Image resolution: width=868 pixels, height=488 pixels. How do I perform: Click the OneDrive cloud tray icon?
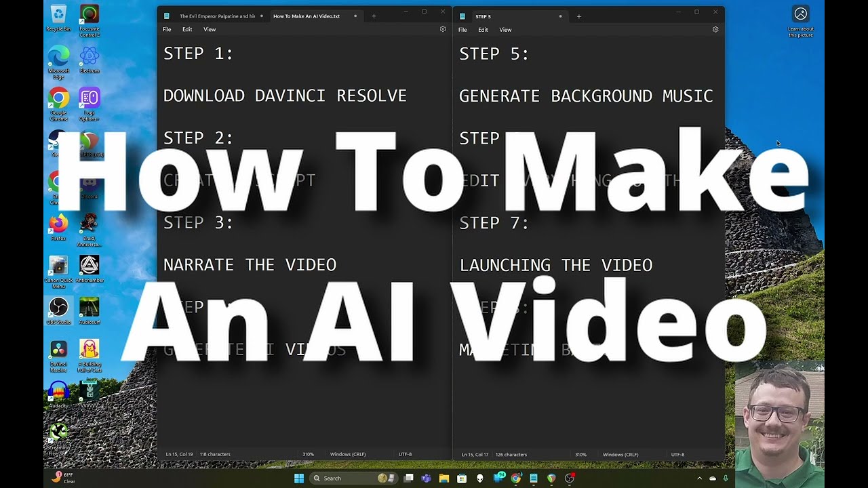[713, 479]
